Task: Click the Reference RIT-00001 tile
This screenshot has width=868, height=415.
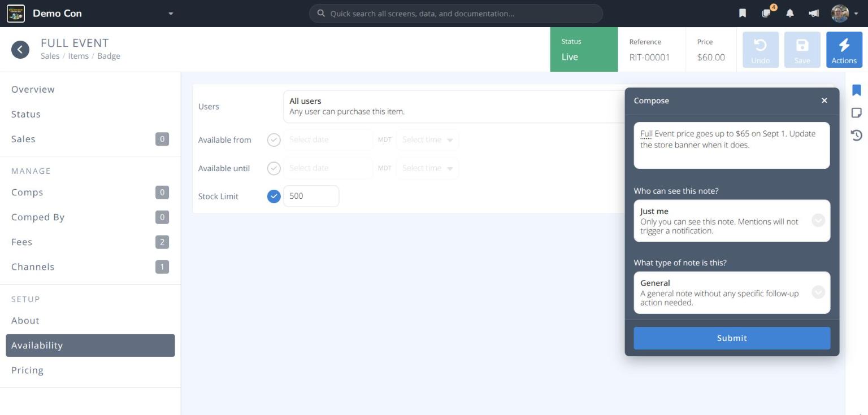Action: 652,50
